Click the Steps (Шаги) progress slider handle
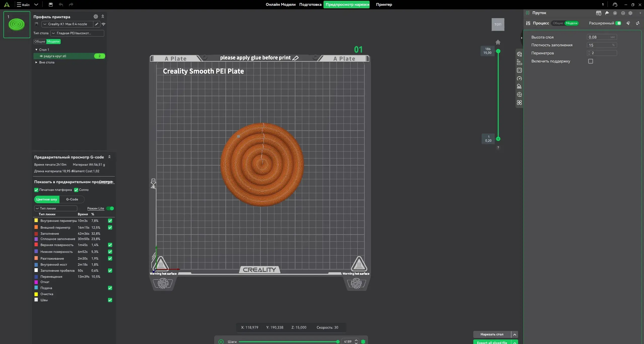Image resolution: width=644 pixels, height=344 pixels. (x=338, y=342)
